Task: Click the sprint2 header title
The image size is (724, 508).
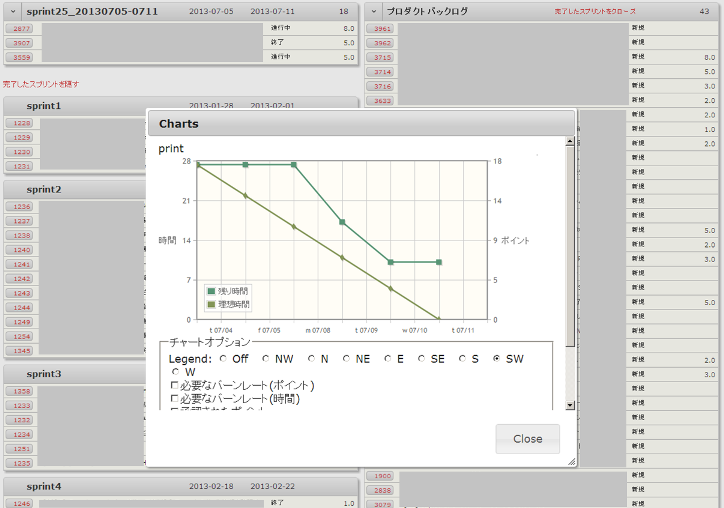Action: point(43,189)
